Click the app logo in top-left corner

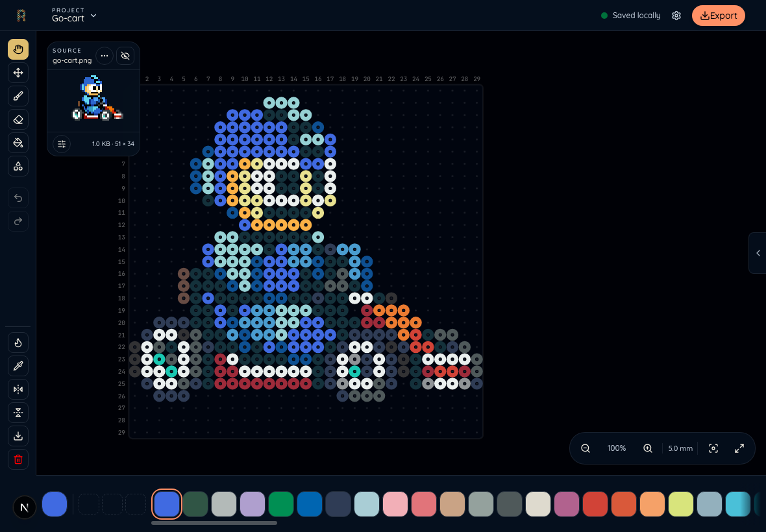pyautogui.click(x=21, y=16)
